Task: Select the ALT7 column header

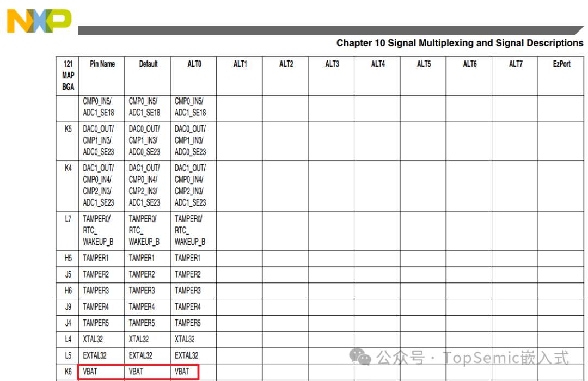Action: (516, 64)
